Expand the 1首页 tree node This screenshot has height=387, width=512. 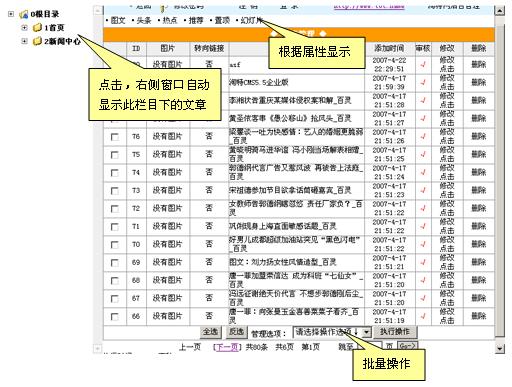click(24, 27)
